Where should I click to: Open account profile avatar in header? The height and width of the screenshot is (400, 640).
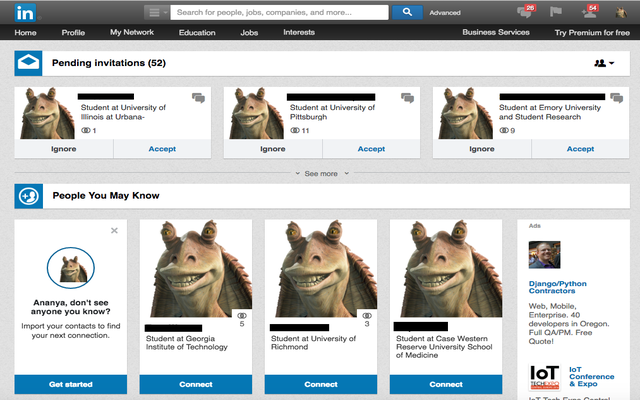[621, 13]
